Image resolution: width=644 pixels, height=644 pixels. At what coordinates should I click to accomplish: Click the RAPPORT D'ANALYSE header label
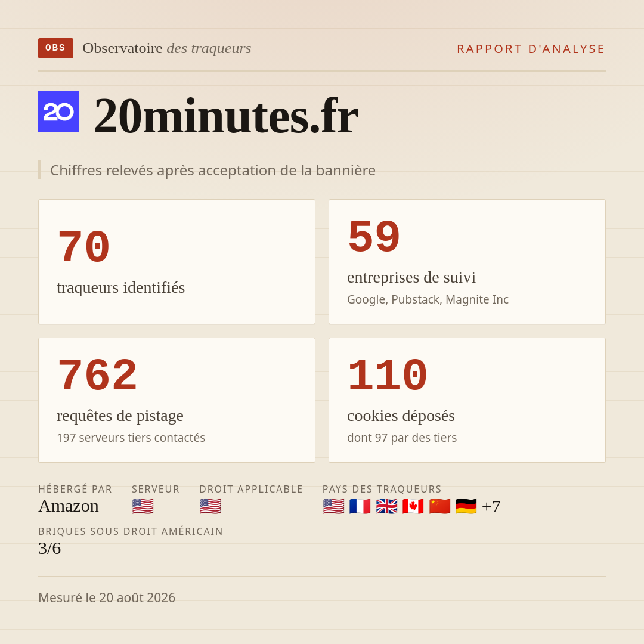point(531,49)
